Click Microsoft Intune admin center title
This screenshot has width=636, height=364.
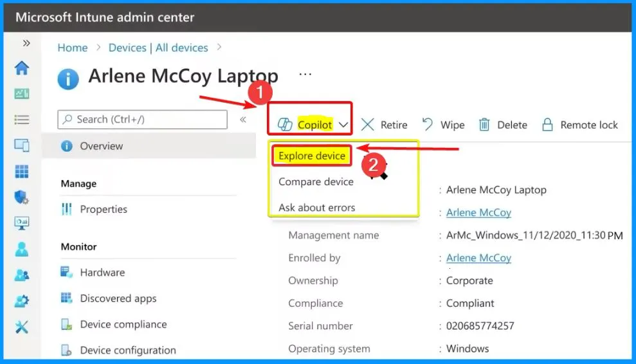(105, 17)
